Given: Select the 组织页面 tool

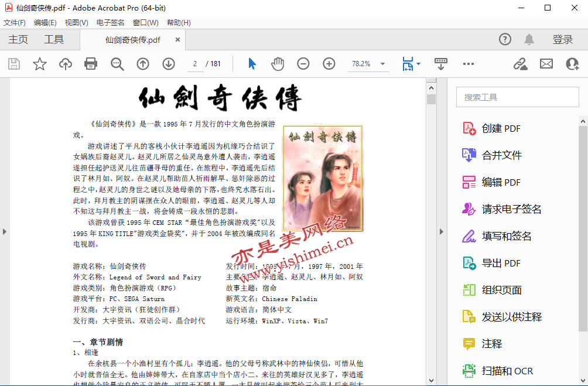Looking at the screenshot, I should (x=492, y=290).
